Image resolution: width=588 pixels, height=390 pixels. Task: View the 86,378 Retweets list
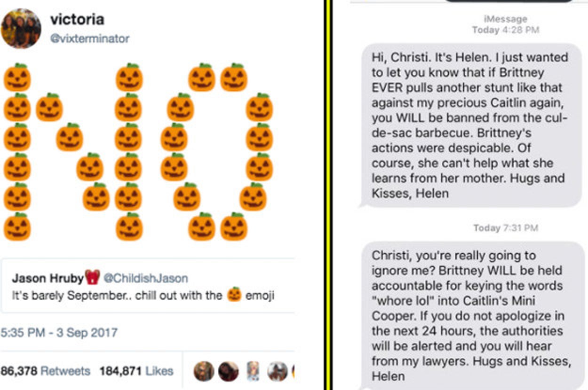(45, 371)
